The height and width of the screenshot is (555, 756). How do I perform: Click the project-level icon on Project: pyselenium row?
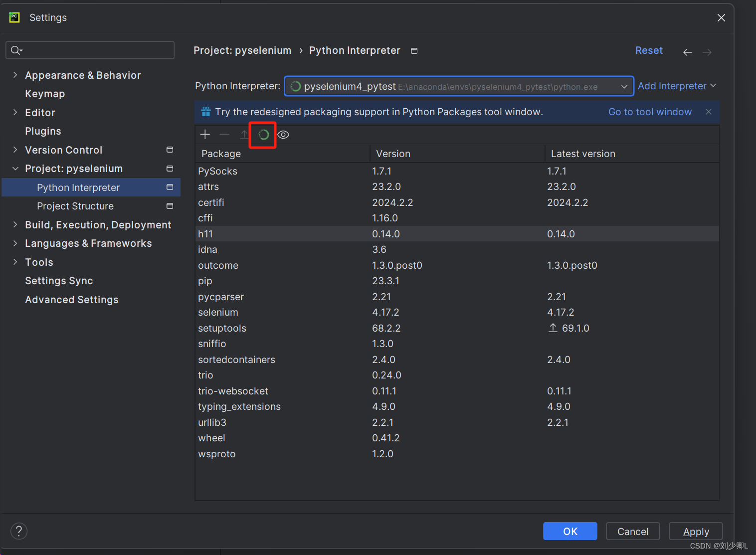[170, 169]
